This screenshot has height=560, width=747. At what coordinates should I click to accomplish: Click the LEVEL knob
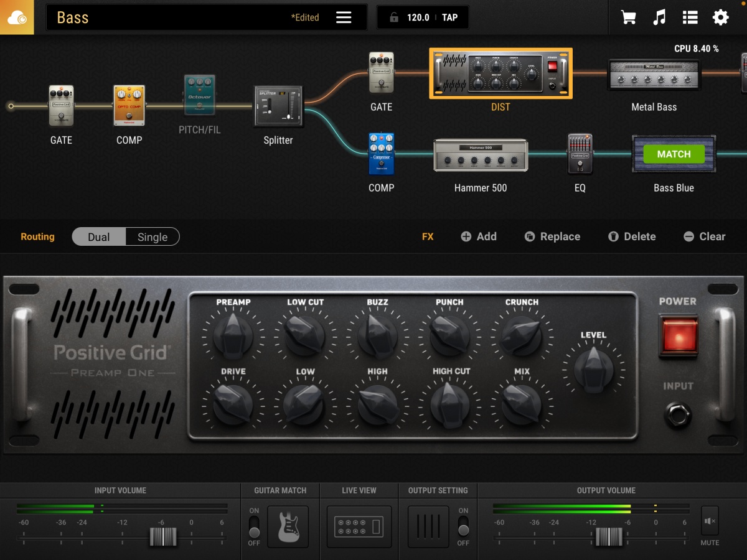tap(593, 370)
